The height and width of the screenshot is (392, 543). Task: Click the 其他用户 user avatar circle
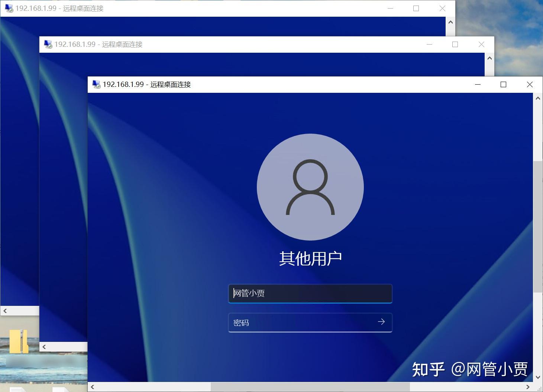coord(310,187)
